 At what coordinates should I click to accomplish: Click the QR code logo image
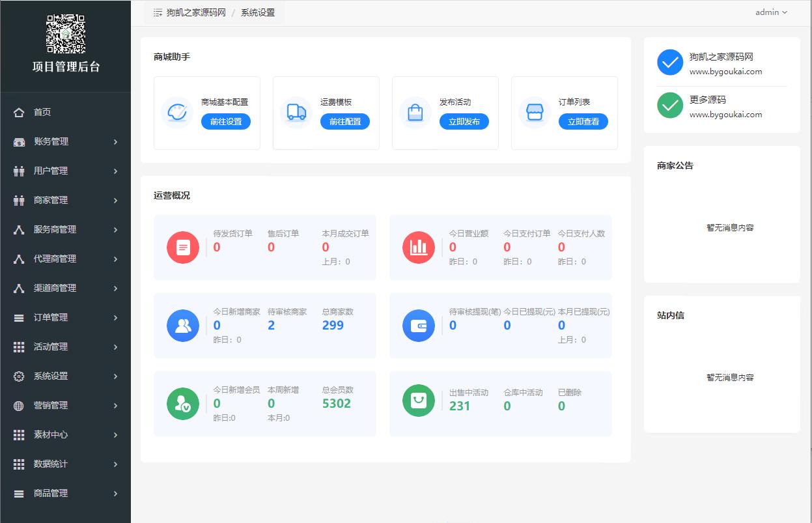tap(66, 34)
